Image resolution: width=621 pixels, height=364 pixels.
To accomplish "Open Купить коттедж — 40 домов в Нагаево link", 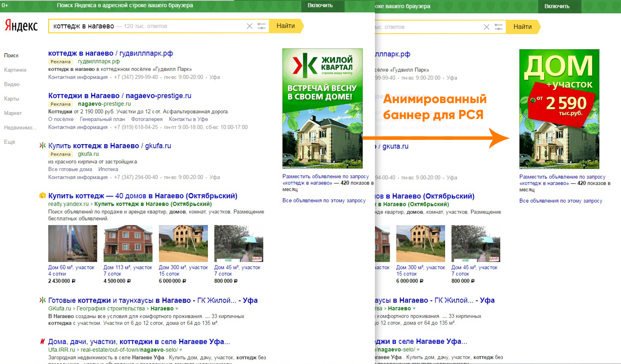I will (143, 196).
